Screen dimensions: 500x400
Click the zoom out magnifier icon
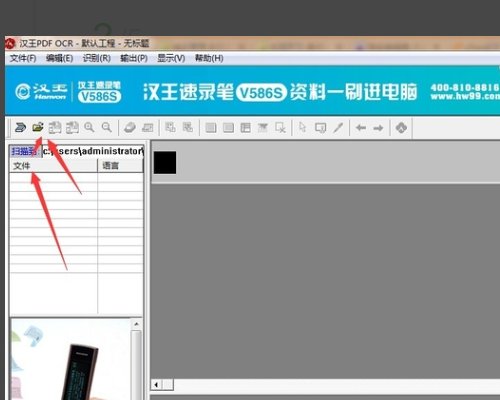point(107,127)
